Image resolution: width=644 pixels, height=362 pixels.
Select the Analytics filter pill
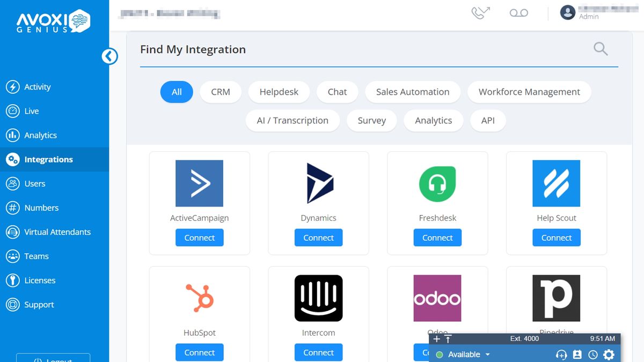pyautogui.click(x=434, y=121)
